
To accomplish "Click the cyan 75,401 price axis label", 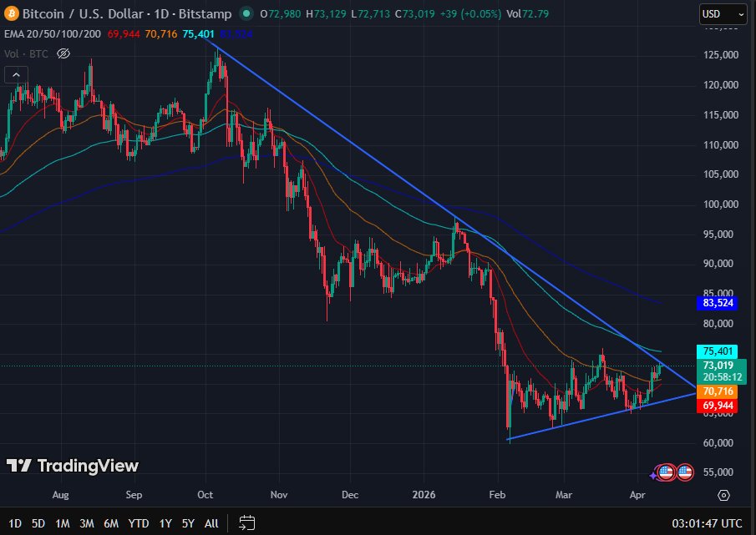I will (x=718, y=351).
